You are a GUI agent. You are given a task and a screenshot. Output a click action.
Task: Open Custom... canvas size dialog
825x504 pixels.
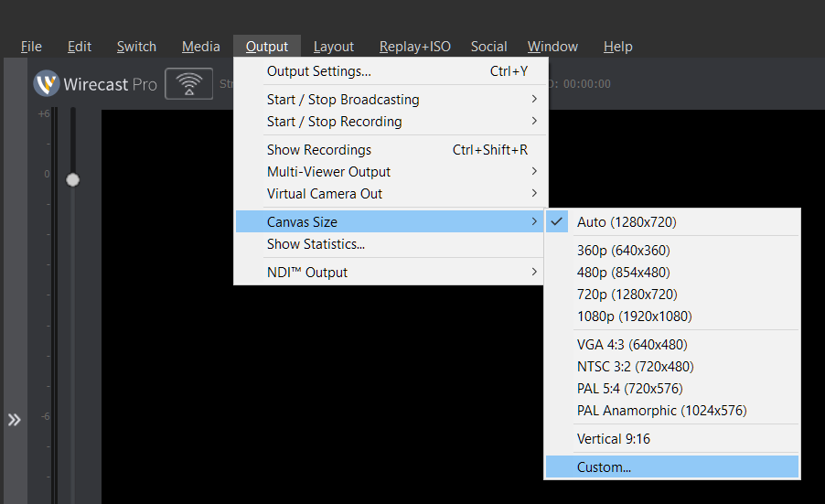tap(672, 466)
